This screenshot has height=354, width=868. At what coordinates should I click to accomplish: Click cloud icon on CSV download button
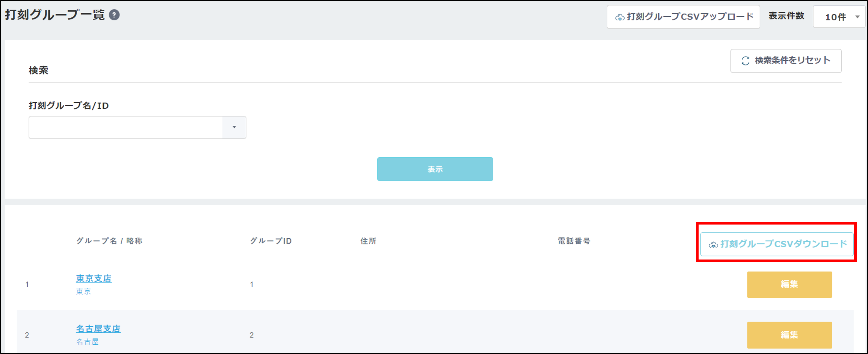pos(713,245)
